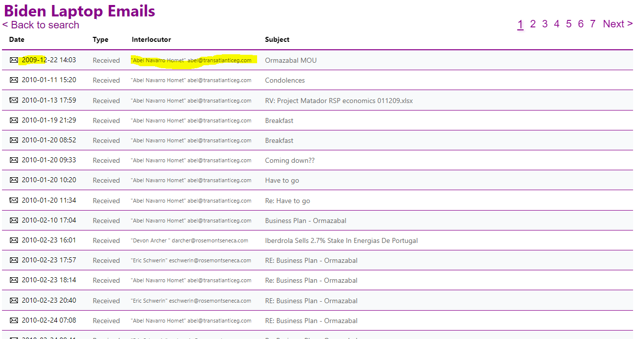The height and width of the screenshot is (339, 644).
Task: Open Iberdrola Sells 2.7% Stake email
Action: point(341,240)
